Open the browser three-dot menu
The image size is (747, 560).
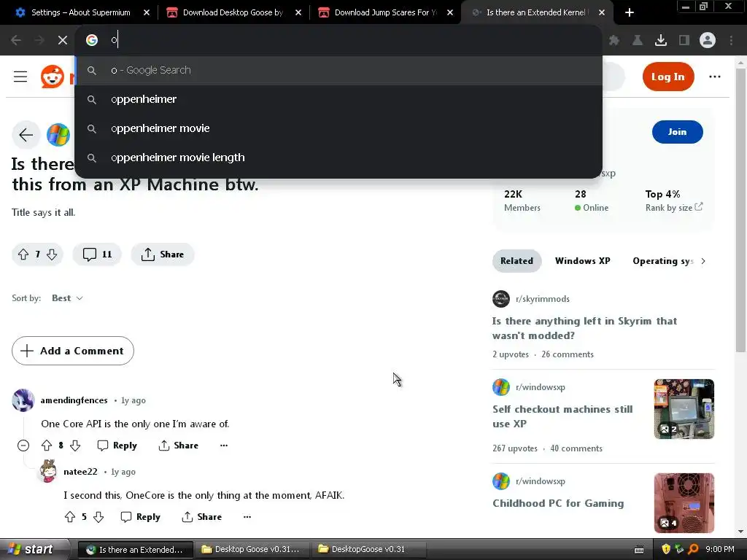pyautogui.click(x=731, y=41)
